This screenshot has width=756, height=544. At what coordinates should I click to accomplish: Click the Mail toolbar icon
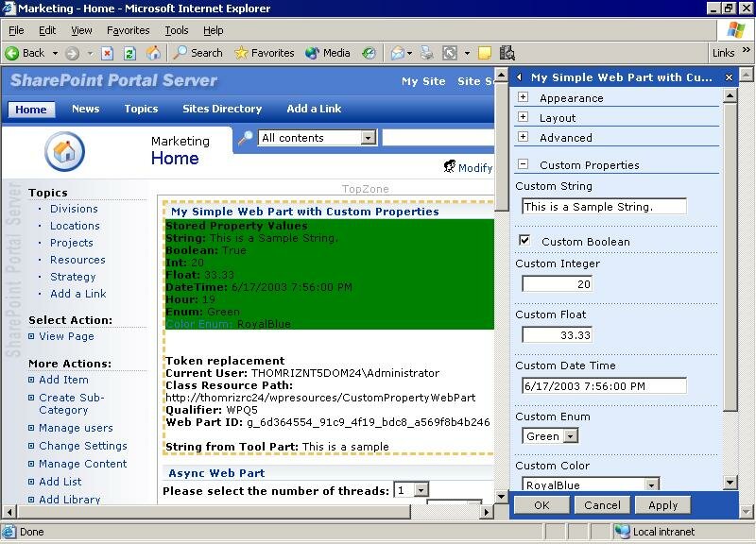click(398, 53)
